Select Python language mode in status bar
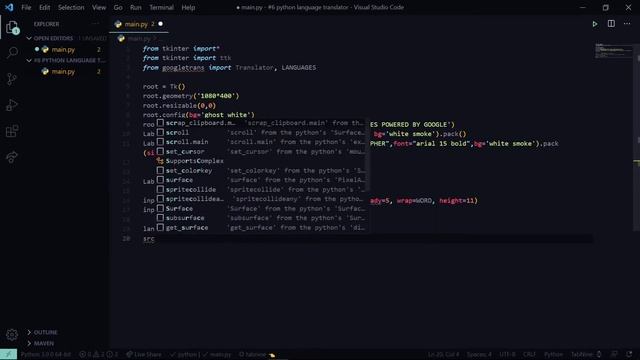The height and width of the screenshot is (360, 640). click(x=553, y=354)
